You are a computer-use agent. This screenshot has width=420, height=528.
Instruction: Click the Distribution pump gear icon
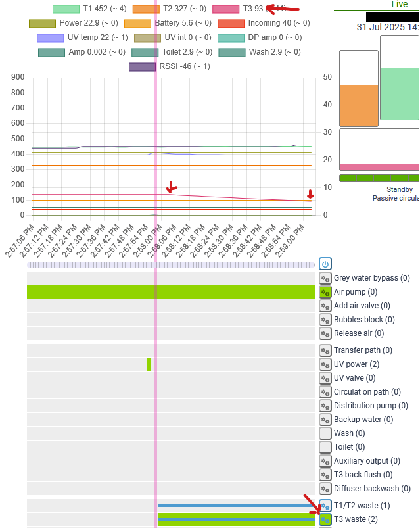325,406
